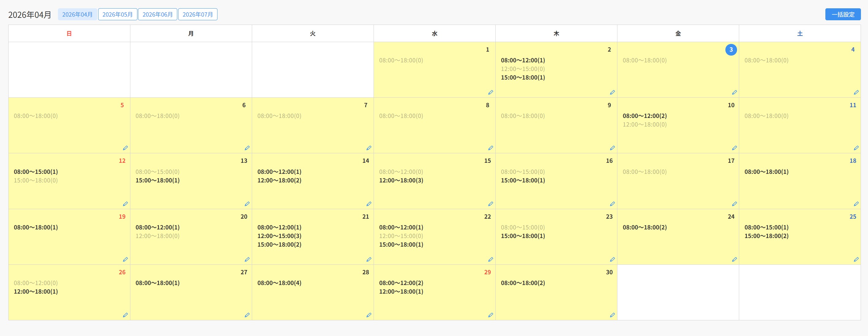Image resolution: width=868 pixels, height=336 pixels.
Task: Edit April 14 using the pencil icon
Action: [369, 204]
